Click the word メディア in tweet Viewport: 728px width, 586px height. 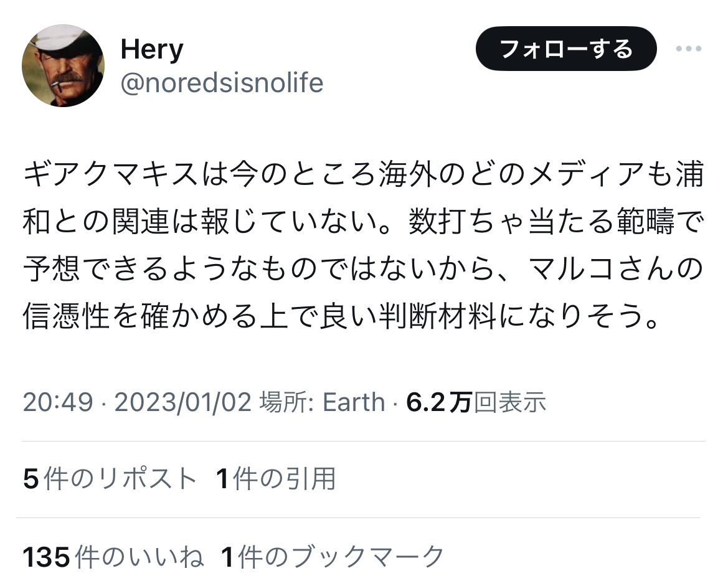click(591, 177)
